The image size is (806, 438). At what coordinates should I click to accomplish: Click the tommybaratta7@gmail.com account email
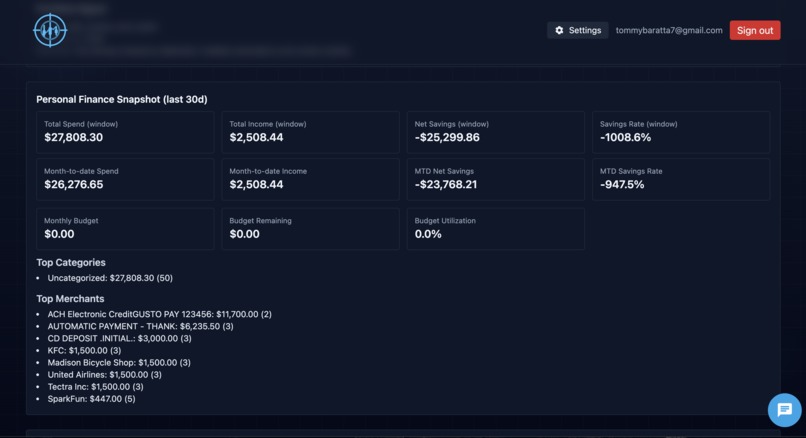point(669,30)
